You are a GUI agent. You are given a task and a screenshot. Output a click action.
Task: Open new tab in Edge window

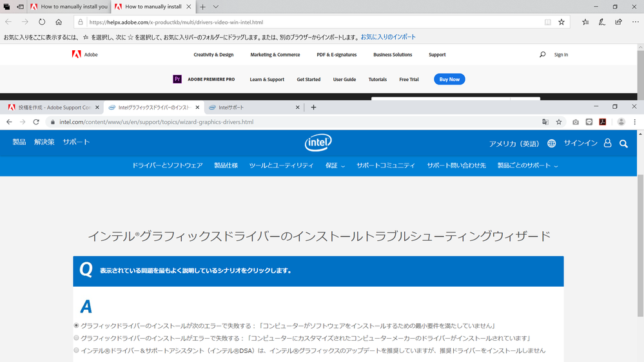point(202,6)
